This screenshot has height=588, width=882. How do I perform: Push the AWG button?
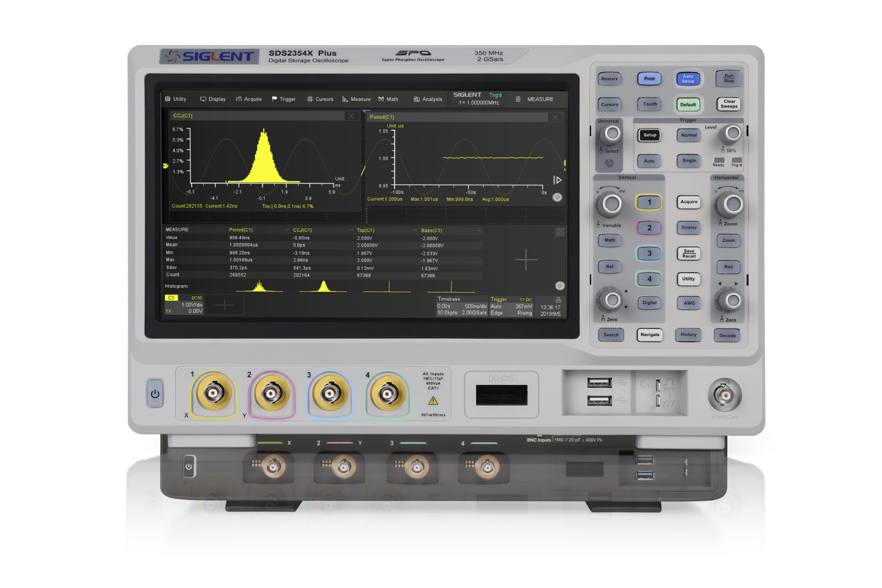click(x=690, y=303)
